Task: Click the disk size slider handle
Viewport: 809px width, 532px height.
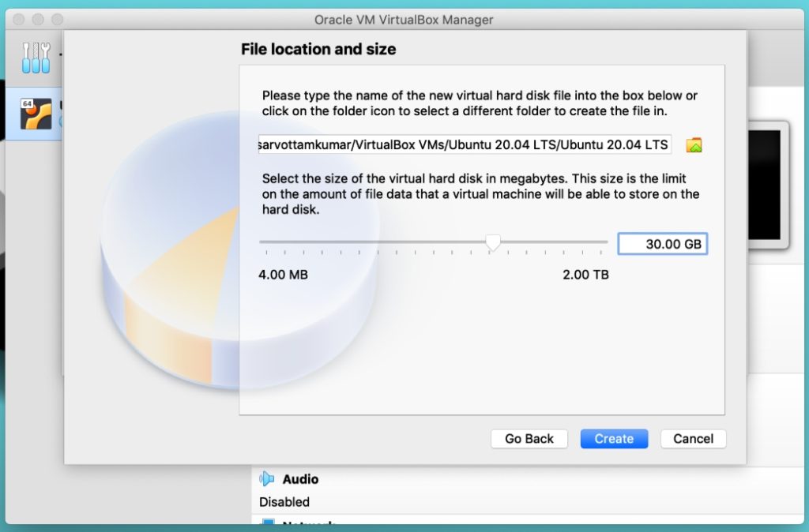Action: (x=493, y=242)
